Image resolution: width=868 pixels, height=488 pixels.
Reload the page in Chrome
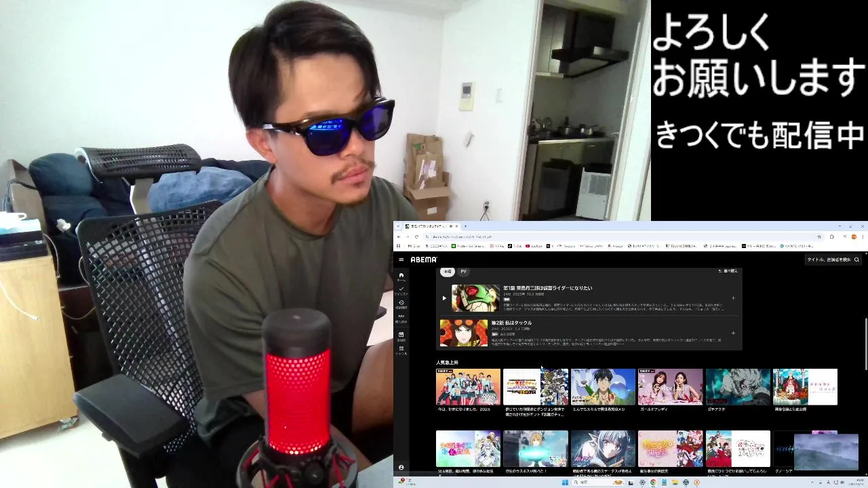[x=416, y=237]
